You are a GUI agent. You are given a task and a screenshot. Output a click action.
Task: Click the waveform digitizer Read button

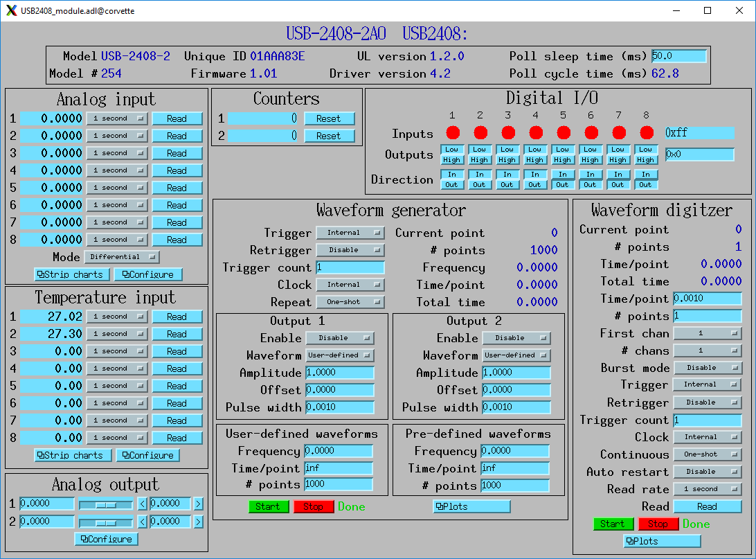coord(708,506)
